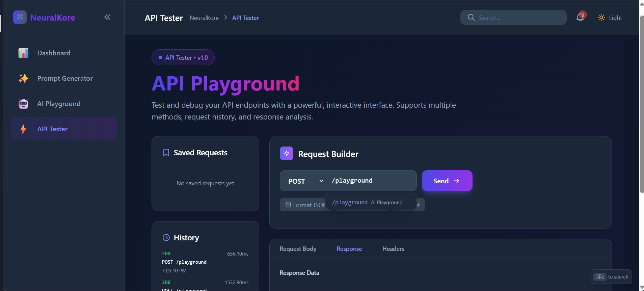This screenshot has height=291, width=644.
Task: Click the Response Data label
Action: [x=299, y=273]
